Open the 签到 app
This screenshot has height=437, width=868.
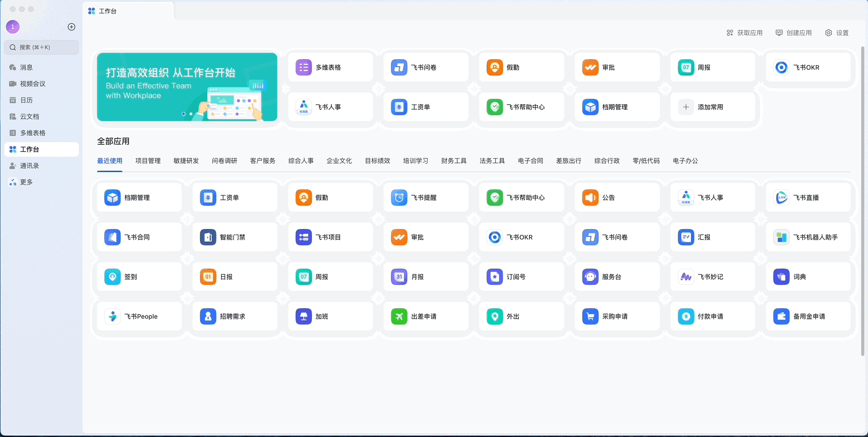(139, 277)
